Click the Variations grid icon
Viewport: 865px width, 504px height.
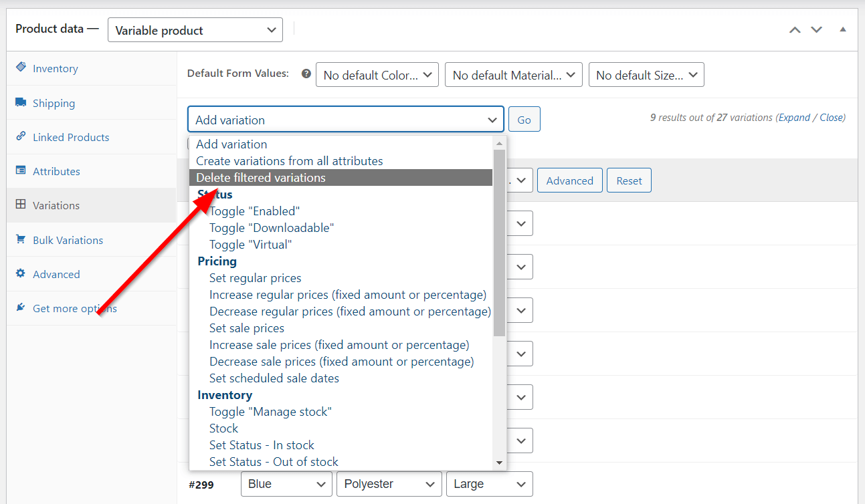click(x=21, y=205)
